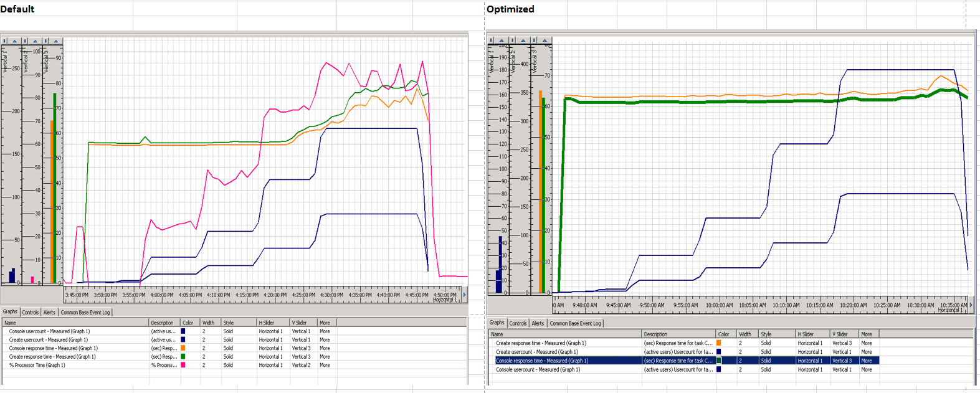Open Controls tab in Default panel

31,313
